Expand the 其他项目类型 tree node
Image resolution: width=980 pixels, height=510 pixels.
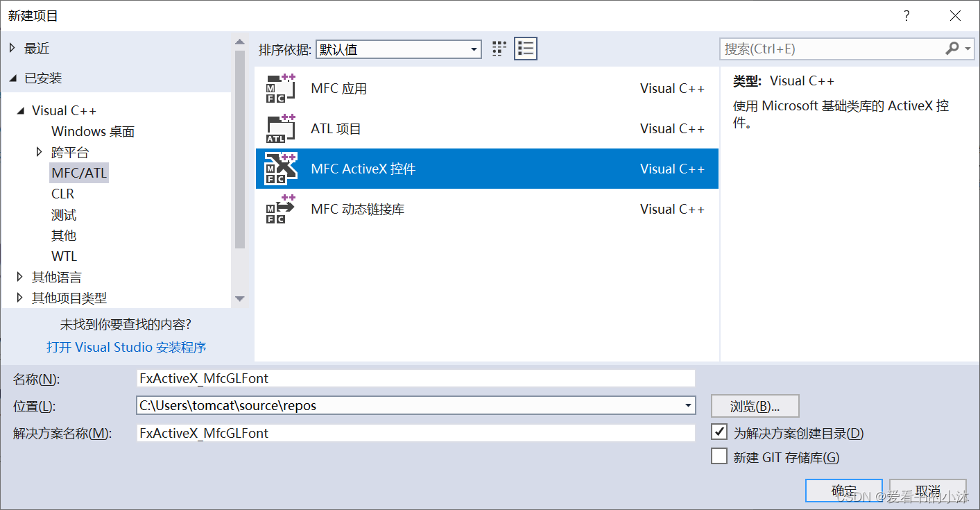tap(20, 297)
